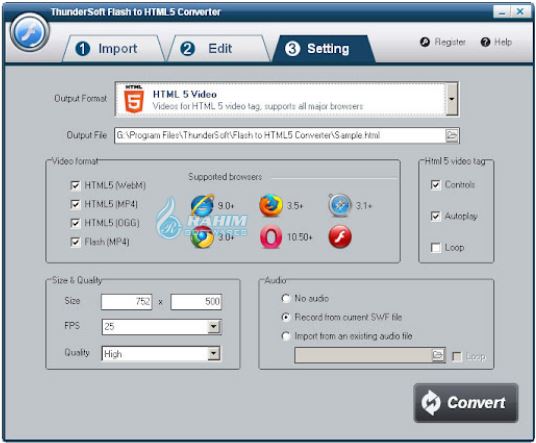Click the width size field 752

point(126,301)
